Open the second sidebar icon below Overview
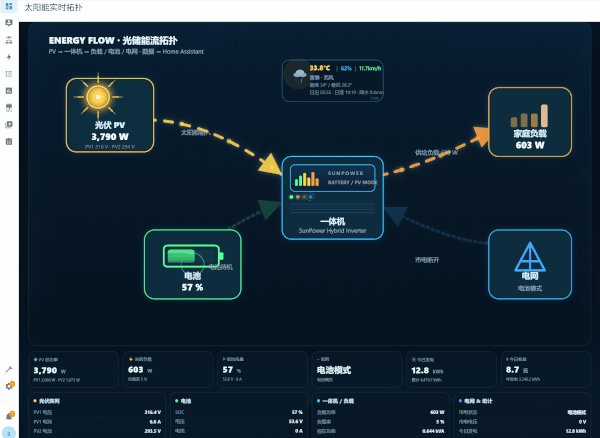The image size is (600, 438). coord(9,23)
